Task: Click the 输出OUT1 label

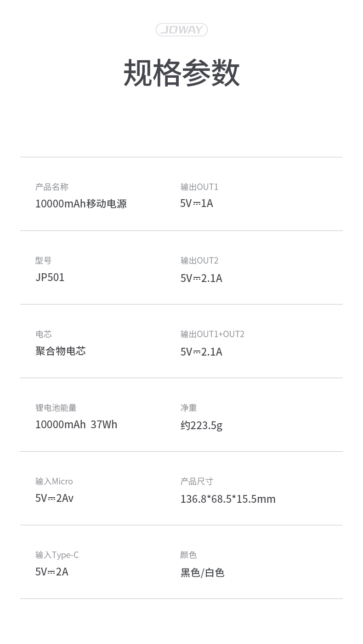Action: (x=199, y=187)
